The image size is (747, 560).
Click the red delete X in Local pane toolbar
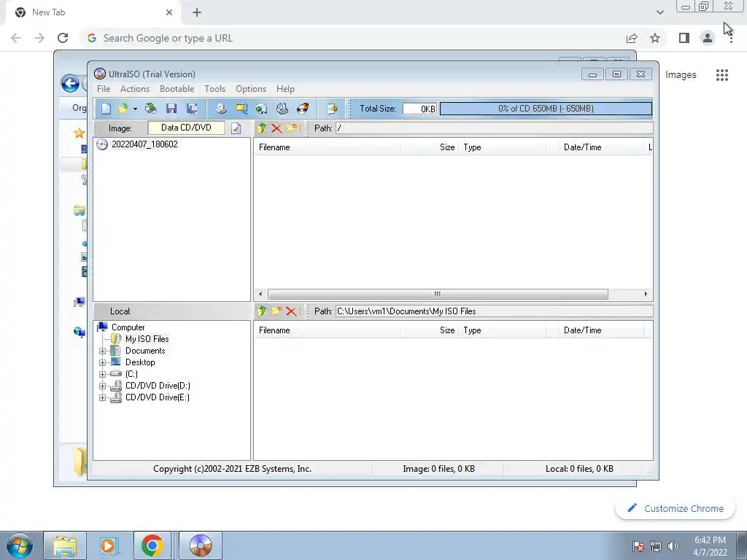pos(291,311)
